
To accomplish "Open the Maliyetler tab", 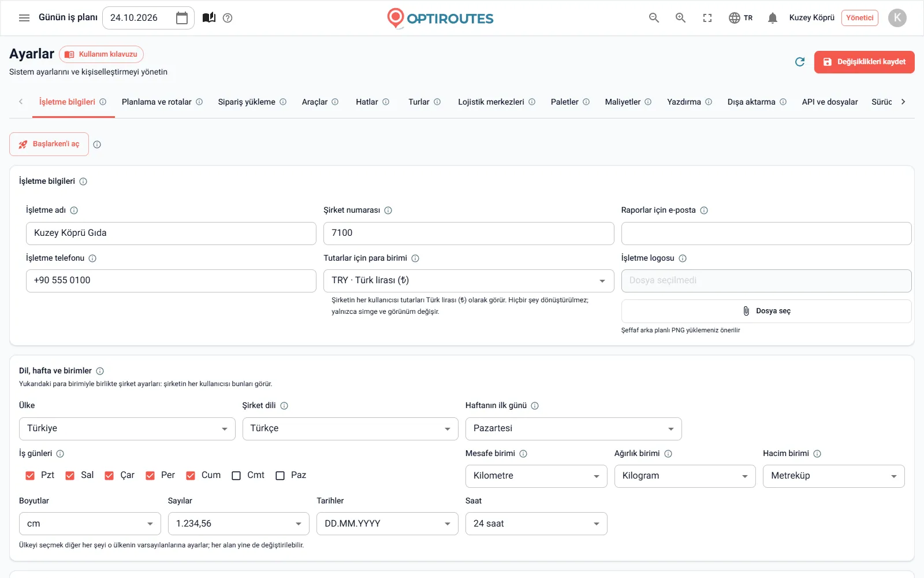I will tap(628, 102).
